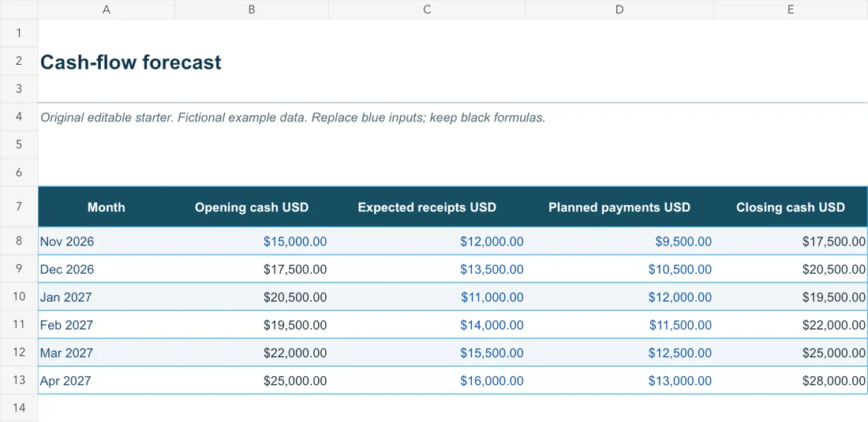Select the Expected receipts USD header
The width and height of the screenshot is (868, 422).
coord(427,207)
